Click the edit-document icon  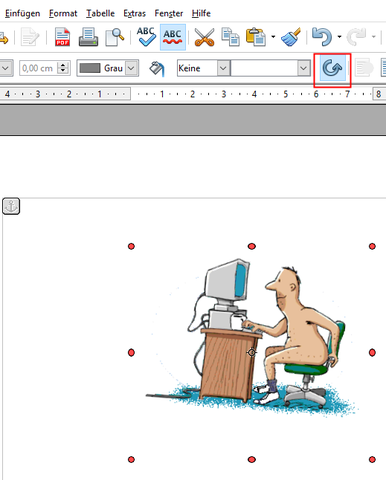[30, 37]
